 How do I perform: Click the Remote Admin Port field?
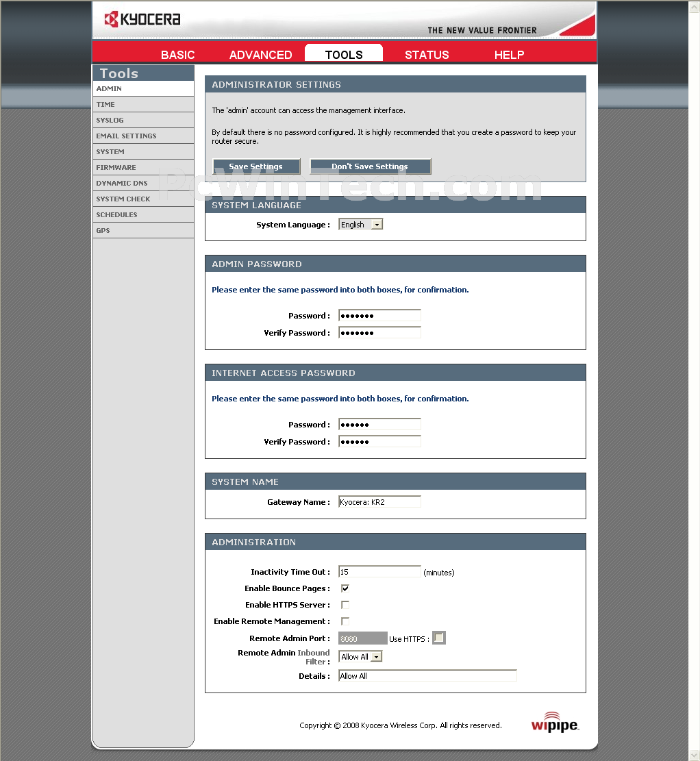(362, 638)
